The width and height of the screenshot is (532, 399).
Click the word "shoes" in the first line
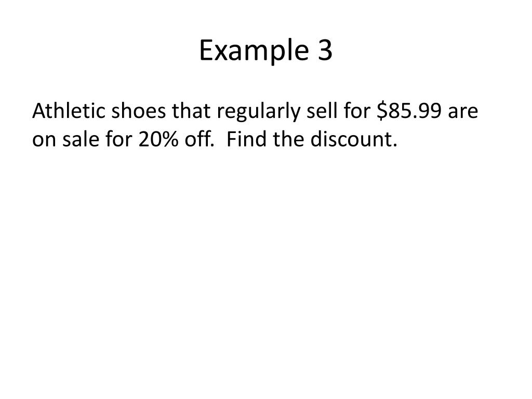click(138, 111)
